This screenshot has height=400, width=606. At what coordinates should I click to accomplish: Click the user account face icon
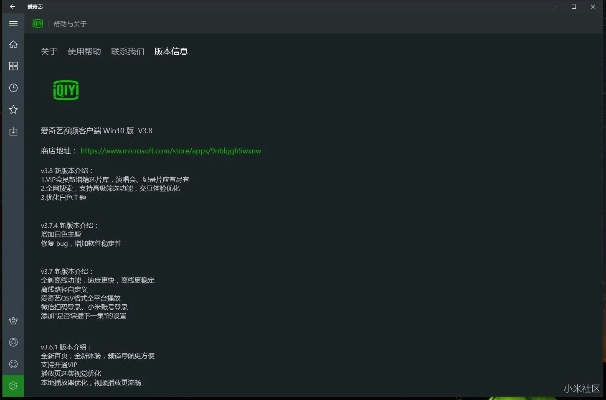(13, 343)
